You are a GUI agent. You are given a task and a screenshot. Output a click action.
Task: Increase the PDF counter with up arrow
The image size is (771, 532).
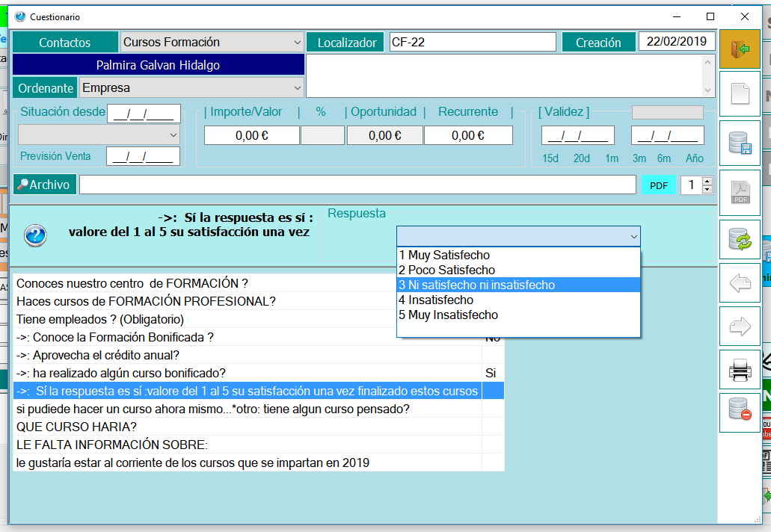coord(707,181)
